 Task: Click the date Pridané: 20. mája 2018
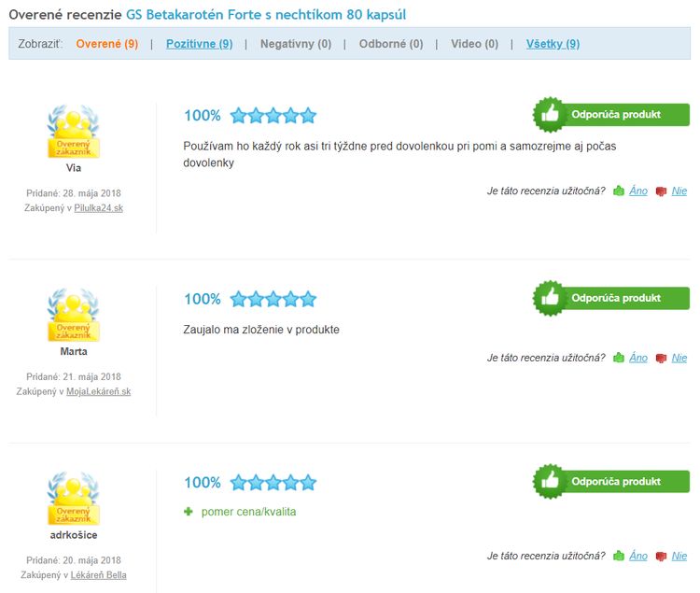point(74,560)
